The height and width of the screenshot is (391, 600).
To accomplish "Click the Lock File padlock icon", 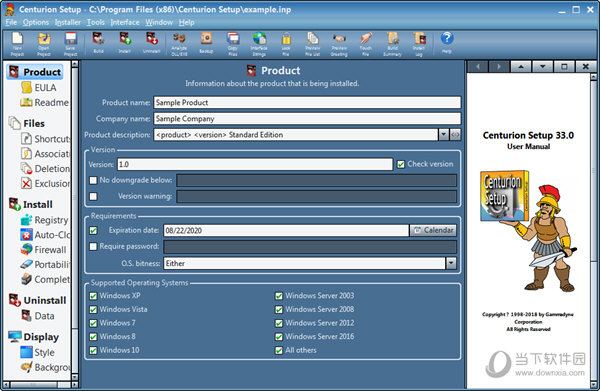I will pos(286,44).
